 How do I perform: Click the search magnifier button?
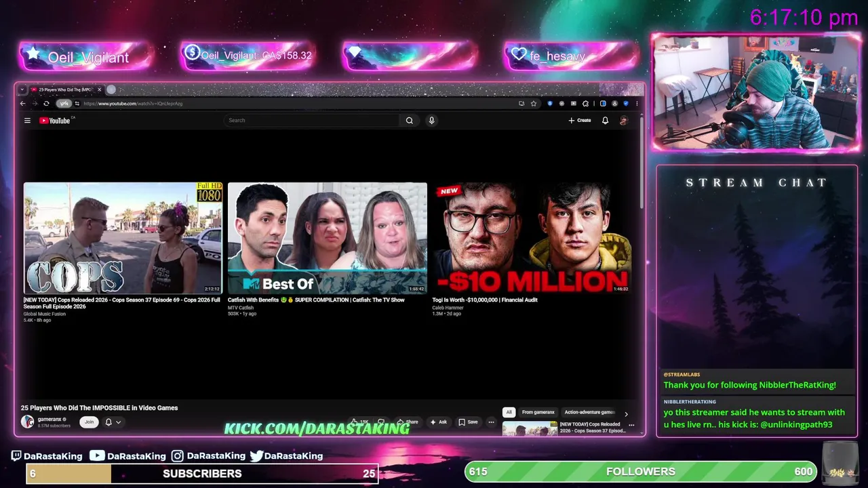pyautogui.click(x=409, y=121)
